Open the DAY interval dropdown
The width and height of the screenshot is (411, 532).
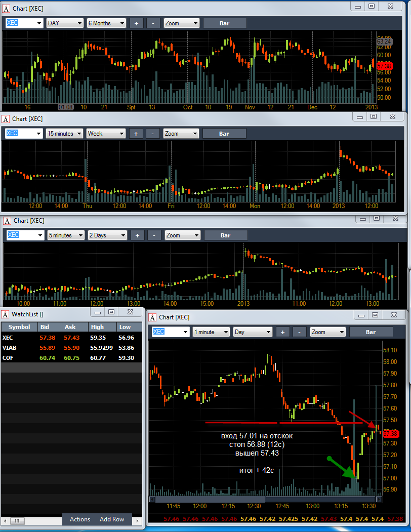click(65, 23)
